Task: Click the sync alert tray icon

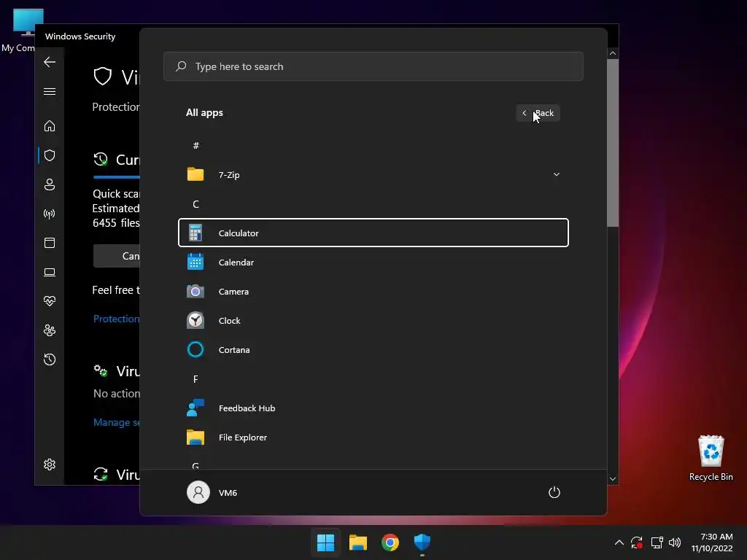Action: coord(637,542)
